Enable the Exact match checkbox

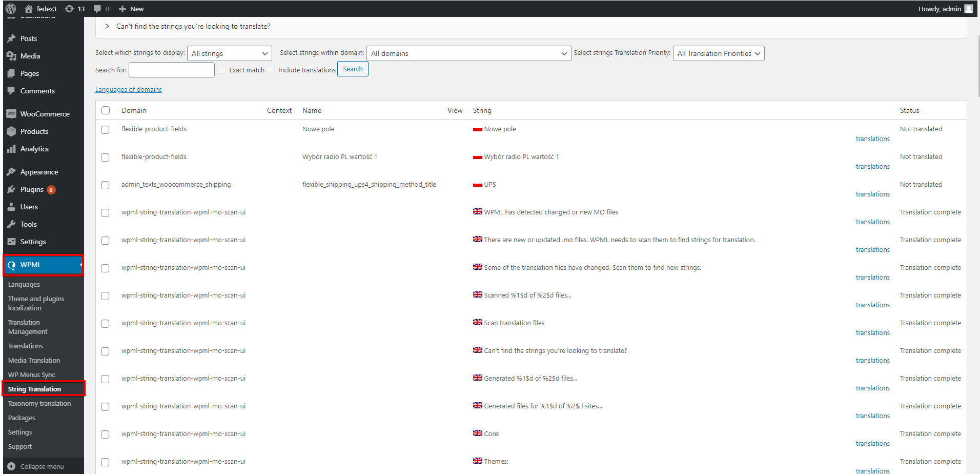[x=221, y=70]
